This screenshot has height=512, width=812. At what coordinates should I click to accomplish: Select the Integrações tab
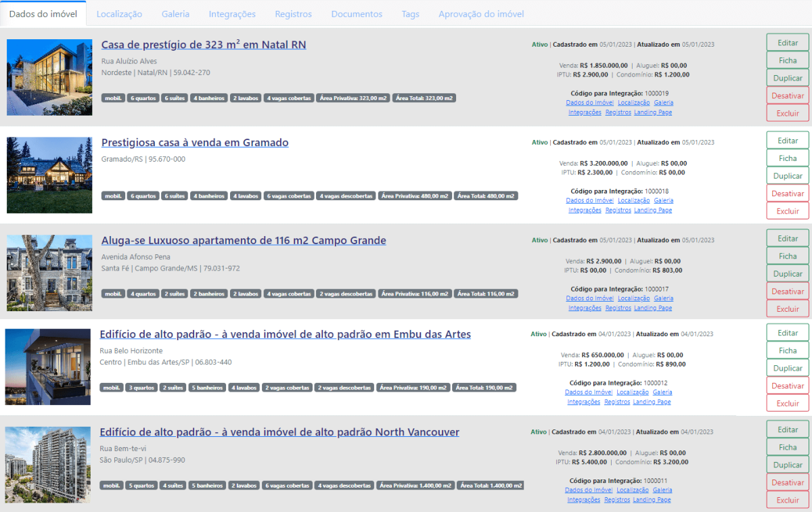pyautogui.click(x=232, y=14)
